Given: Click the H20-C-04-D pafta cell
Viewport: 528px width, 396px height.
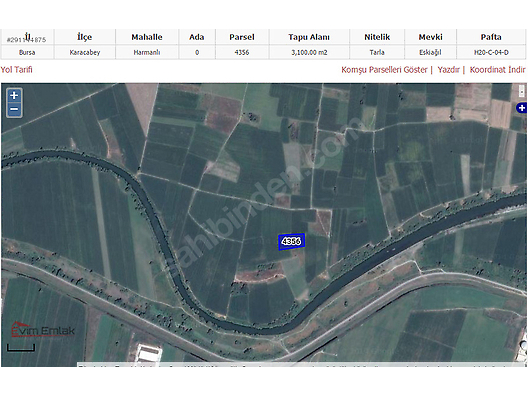Looking at the screenshot, I should [491, 53].
